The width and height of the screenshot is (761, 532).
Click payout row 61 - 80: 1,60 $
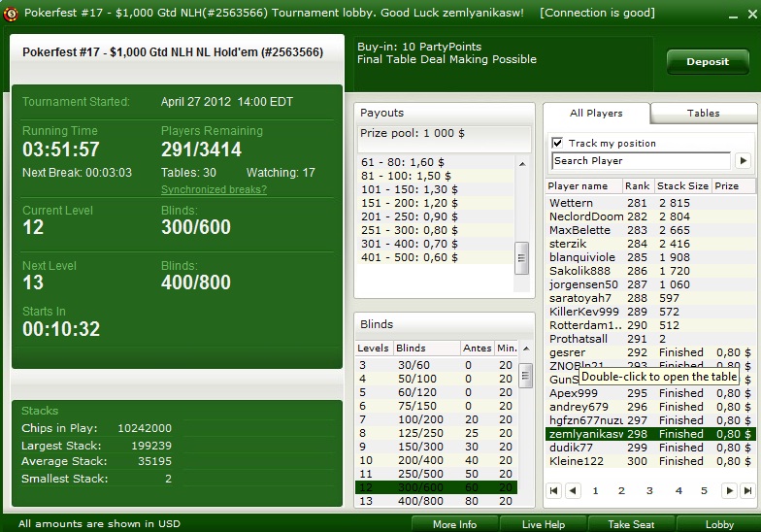tap(435, 162)
